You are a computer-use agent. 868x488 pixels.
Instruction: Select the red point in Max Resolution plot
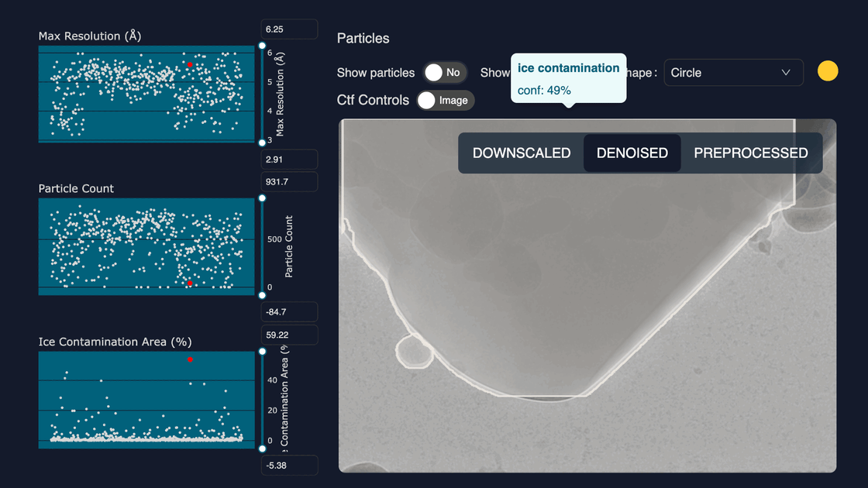point(189,65)
